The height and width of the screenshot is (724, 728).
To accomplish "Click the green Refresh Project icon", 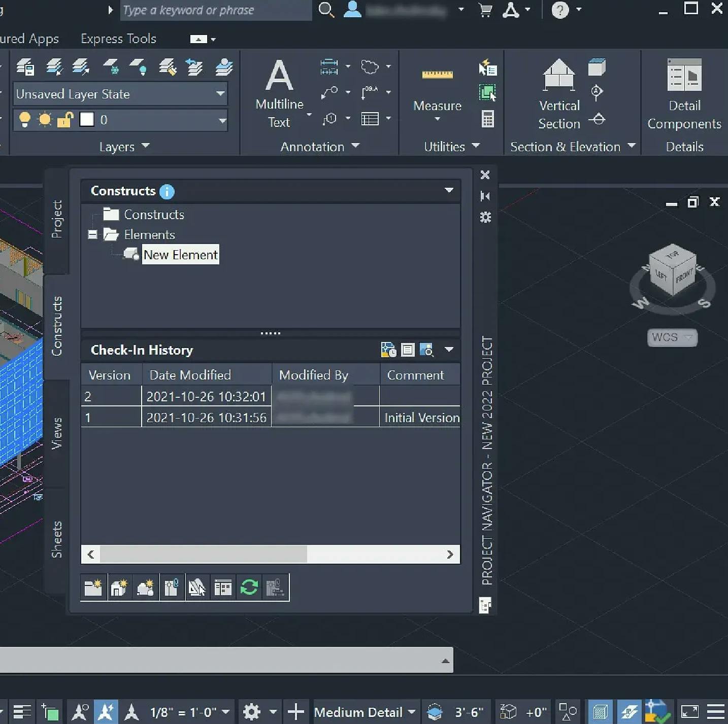I will click(249, 588).
